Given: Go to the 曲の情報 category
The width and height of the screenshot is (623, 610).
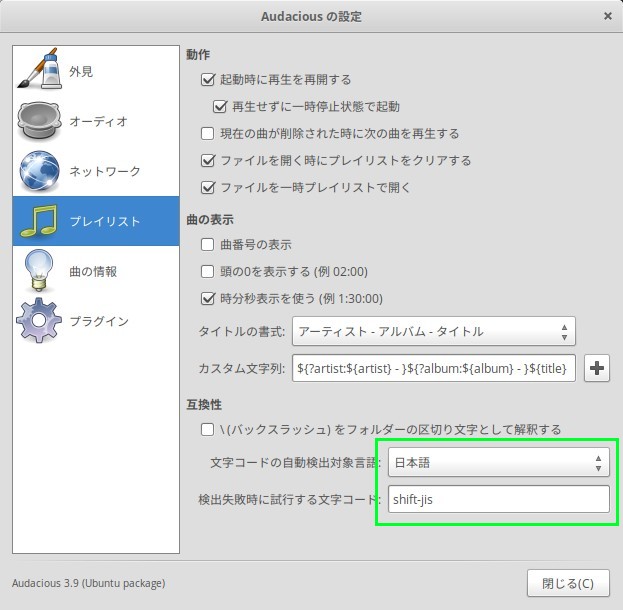Looking at the screenshot, I should [96, 271].
